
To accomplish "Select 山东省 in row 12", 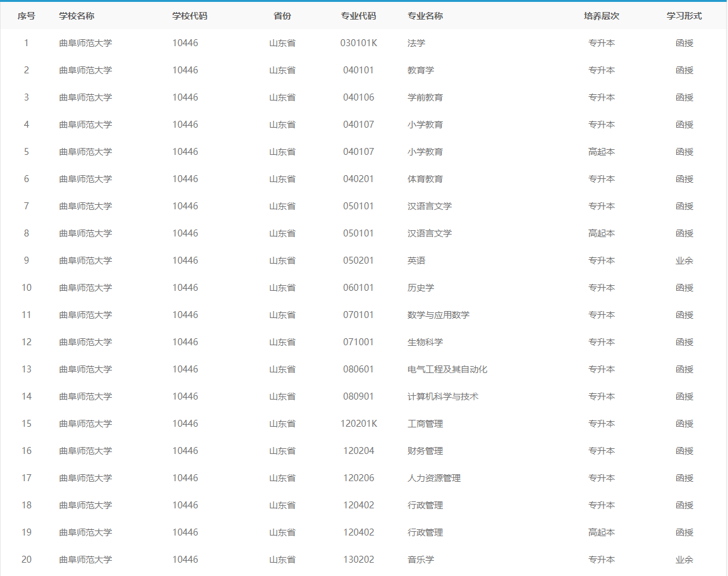I will coord(282,342).
